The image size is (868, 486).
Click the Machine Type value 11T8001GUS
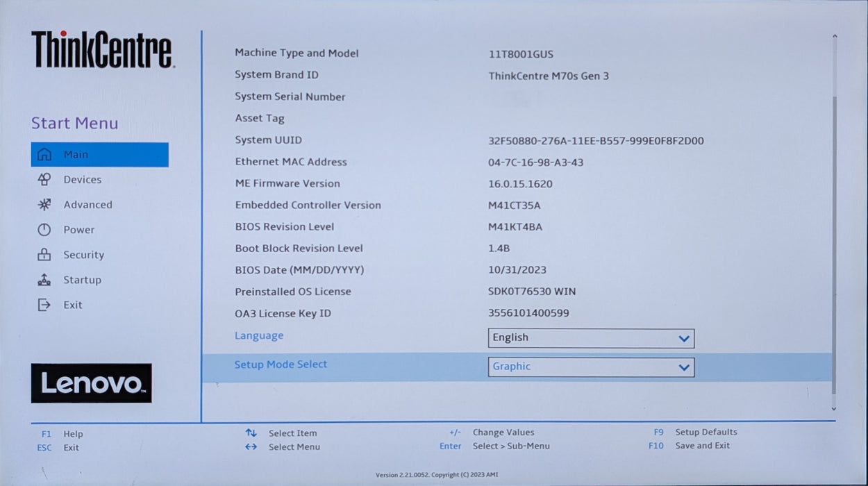tap(521, 54)
